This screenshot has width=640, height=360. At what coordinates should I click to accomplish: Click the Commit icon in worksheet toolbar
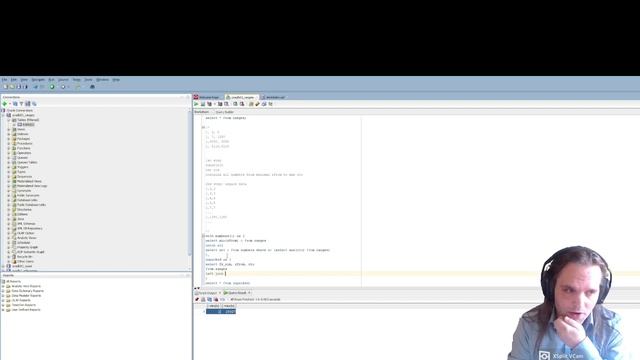(x=236, y=104)
